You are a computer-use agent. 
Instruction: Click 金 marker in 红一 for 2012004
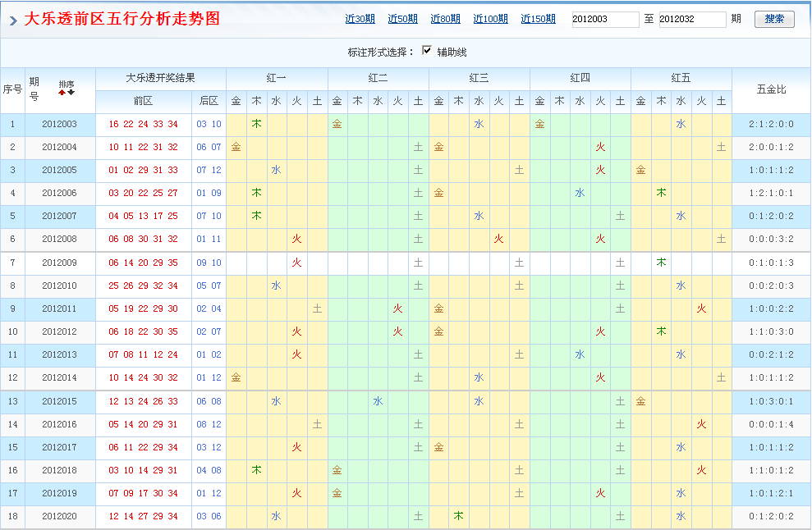coord(236,147)
